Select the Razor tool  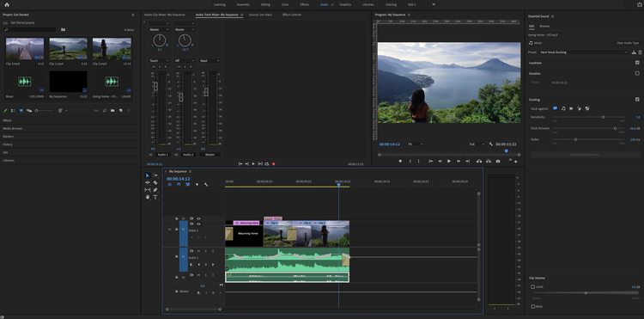(x=155, y=182)
